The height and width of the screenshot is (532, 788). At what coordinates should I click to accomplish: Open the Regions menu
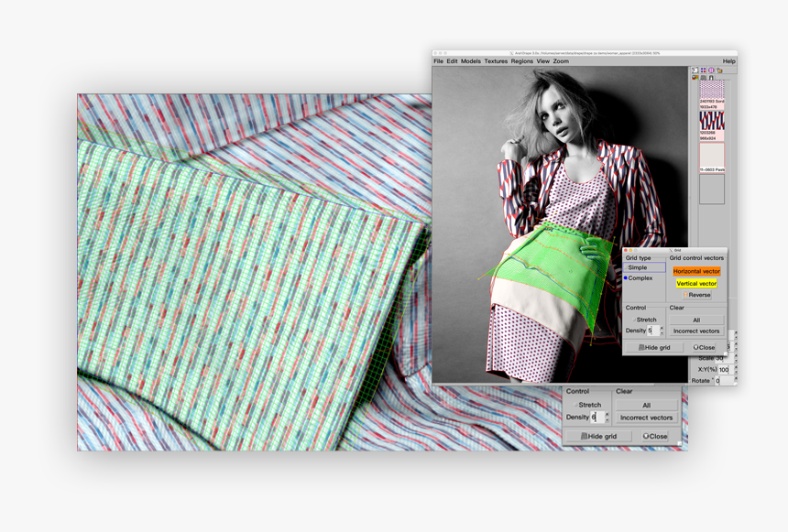coord(521,61)
